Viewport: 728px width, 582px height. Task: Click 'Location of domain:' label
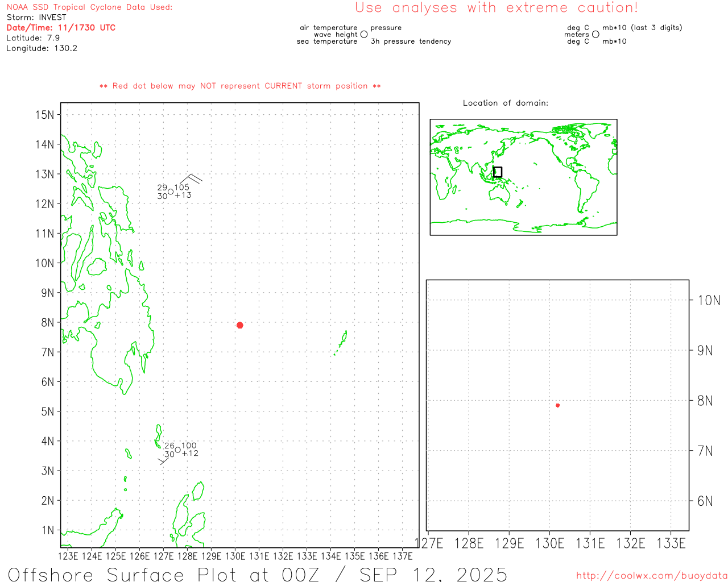[506, 103]
